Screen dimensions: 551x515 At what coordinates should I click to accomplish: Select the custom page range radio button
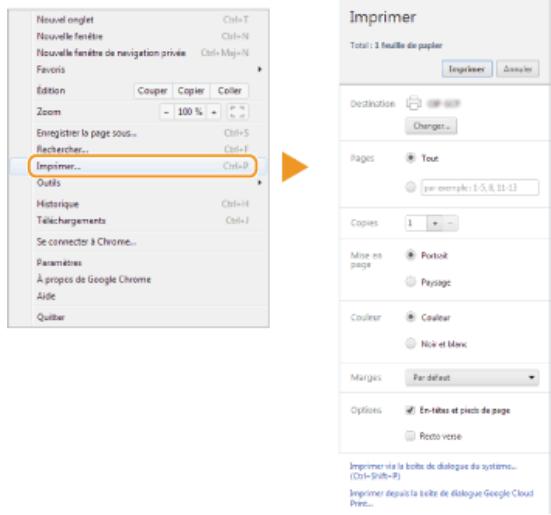tap(410, 187)
